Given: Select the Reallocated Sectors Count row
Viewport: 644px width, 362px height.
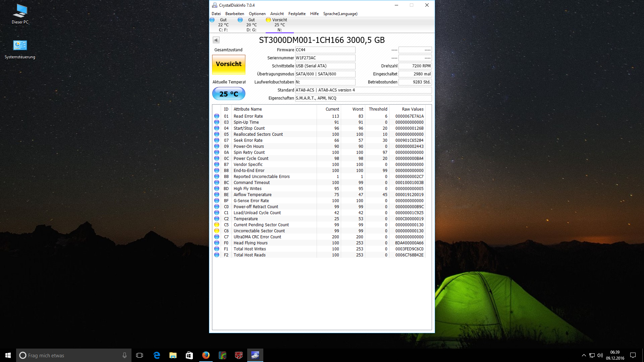Looking at the screenshot, I should coord(258,134).
